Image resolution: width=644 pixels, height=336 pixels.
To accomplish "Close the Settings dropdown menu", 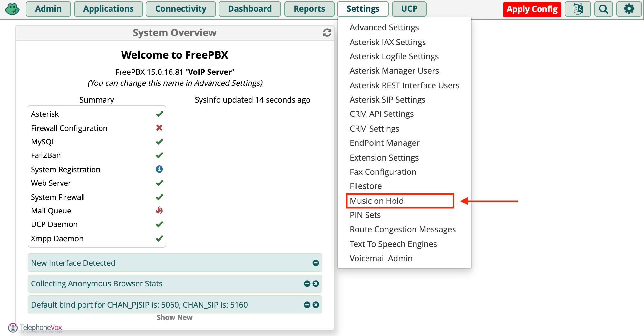I will 363,9.
